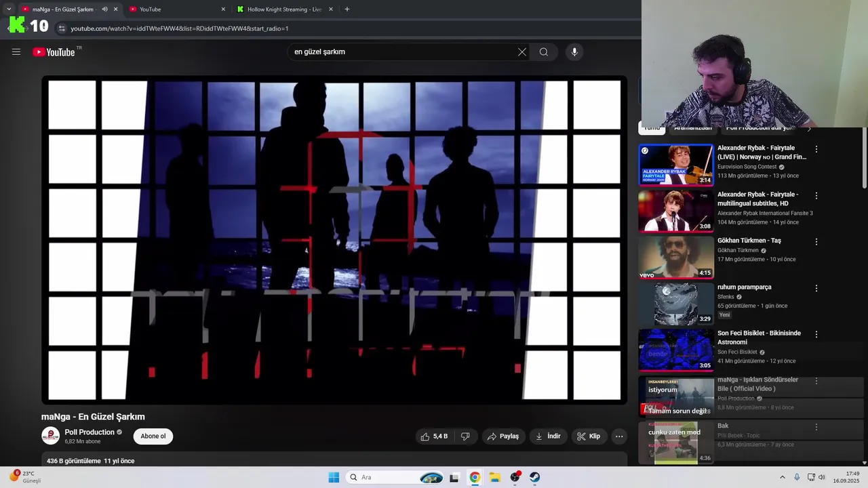The image size is (868, 488).
Task: Open Son Feci Bisiklet - Bikinisinde Astronomi title
Action: (759, 338)
